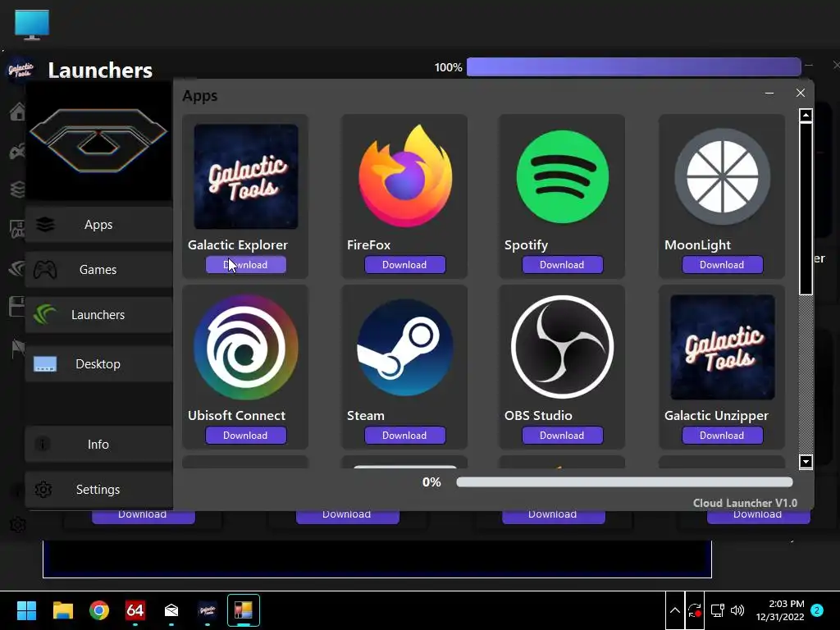Click the gear icon beside Settings
Viewport: 840px width, 630px height.
[x=43, y=489]
